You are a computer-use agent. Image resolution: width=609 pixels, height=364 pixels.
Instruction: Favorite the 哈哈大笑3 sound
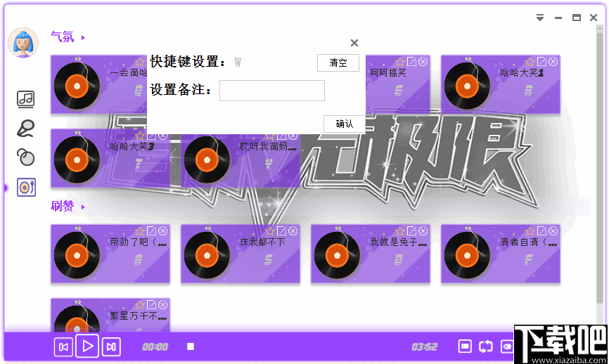coord(140,136)
